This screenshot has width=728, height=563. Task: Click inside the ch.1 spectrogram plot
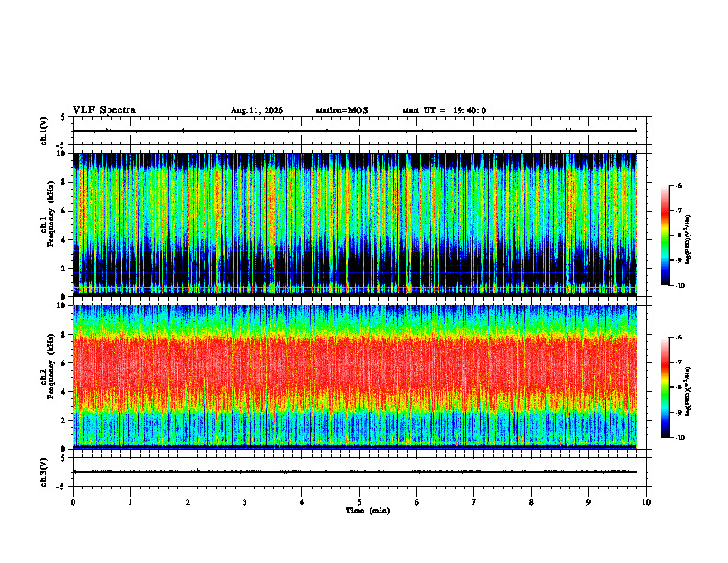pos(359,224)
